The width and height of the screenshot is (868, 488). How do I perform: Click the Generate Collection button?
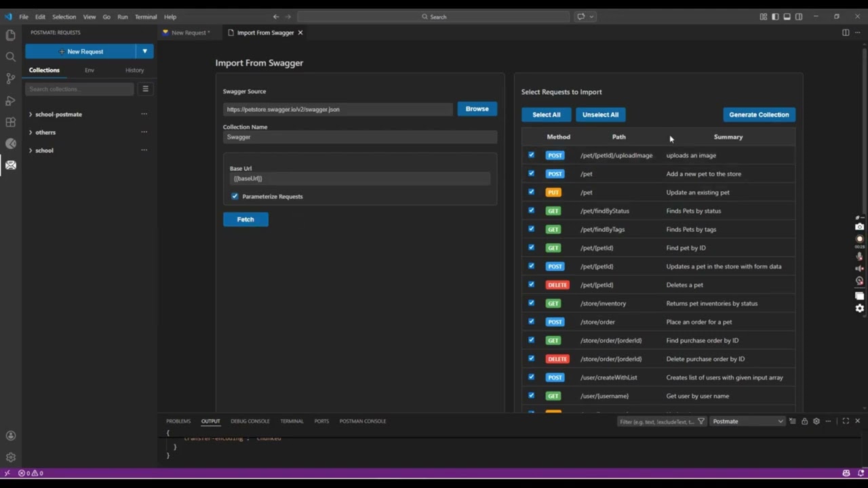pyautogui.click(x=759, y=115)
